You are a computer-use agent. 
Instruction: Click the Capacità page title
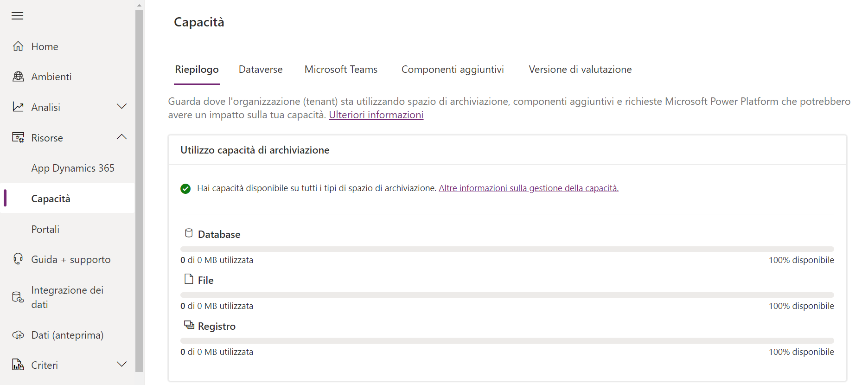click(x=199, y=22)
